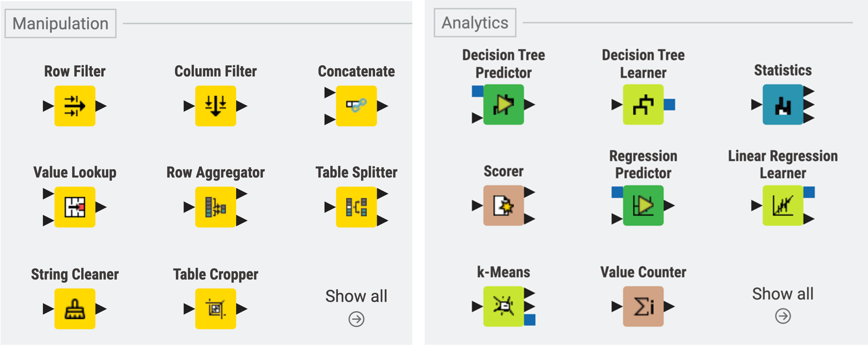Select the k-Means node icon
The image size is (868, 345).
pos(504,306)
